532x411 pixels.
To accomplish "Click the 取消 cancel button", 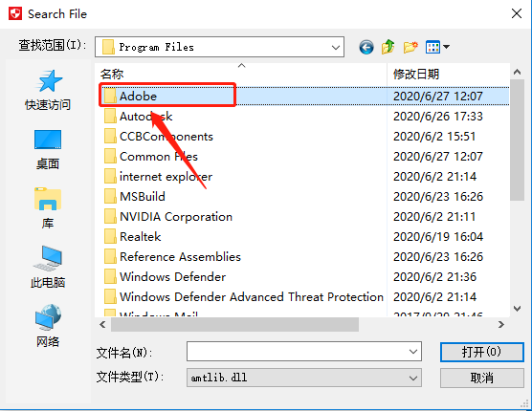I will coord(482,378).
